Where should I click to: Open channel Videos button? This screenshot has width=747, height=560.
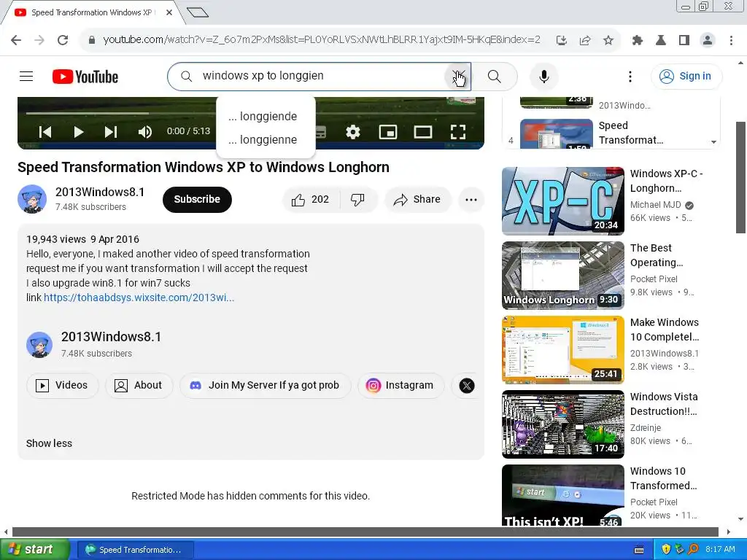(63, 385)
